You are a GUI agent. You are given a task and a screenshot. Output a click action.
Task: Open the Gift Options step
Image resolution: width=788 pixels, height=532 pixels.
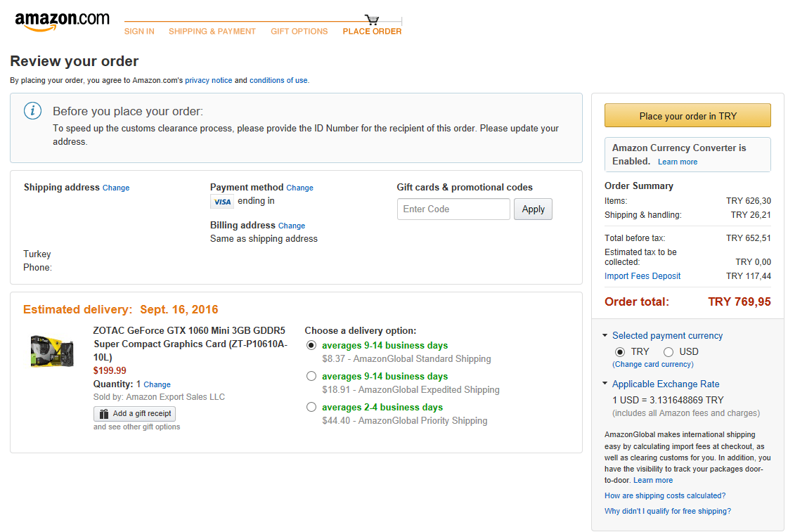tap(299, 32)
